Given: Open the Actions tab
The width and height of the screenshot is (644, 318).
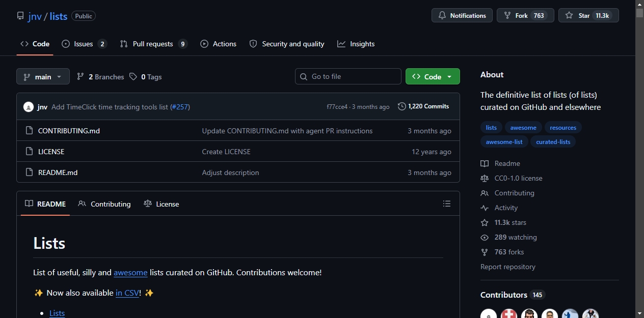Looking at the screenshot, I should pyautogui.click(x=218, y=44).
